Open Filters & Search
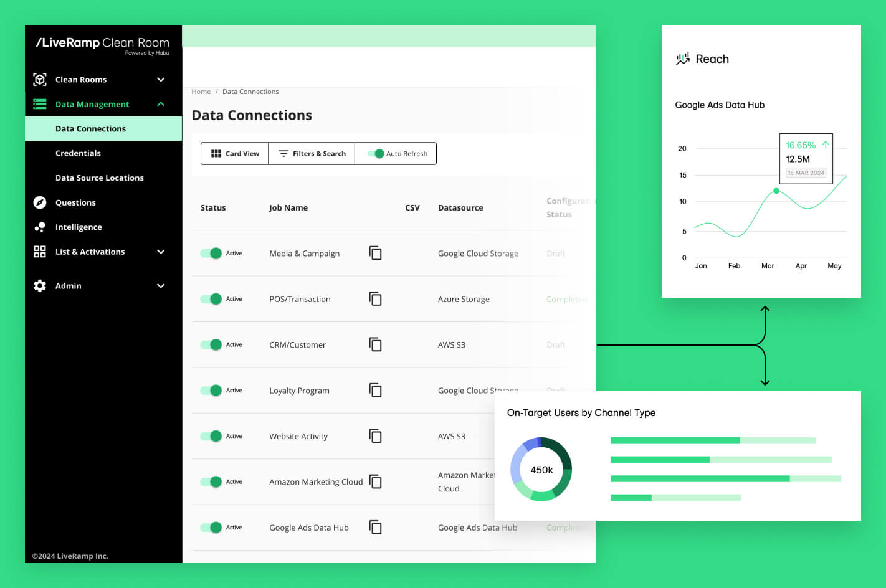 click(312, 153)
